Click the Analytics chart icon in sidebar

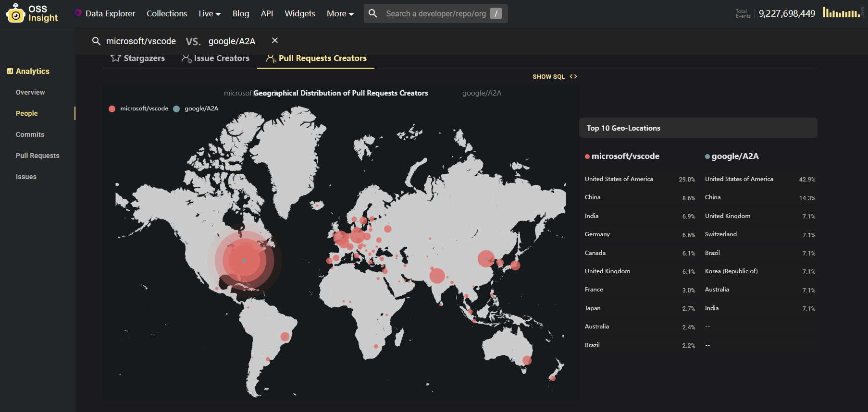(10, 71)
